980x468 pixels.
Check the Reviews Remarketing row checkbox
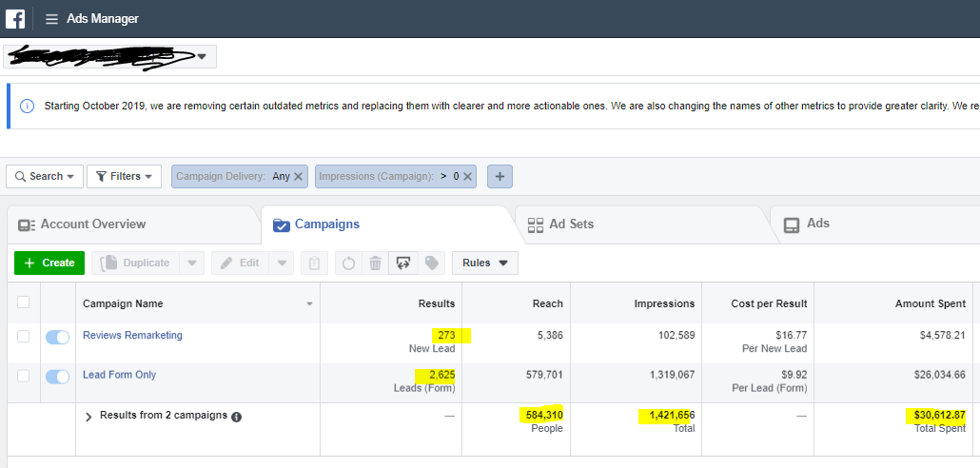tap(24, 336)
